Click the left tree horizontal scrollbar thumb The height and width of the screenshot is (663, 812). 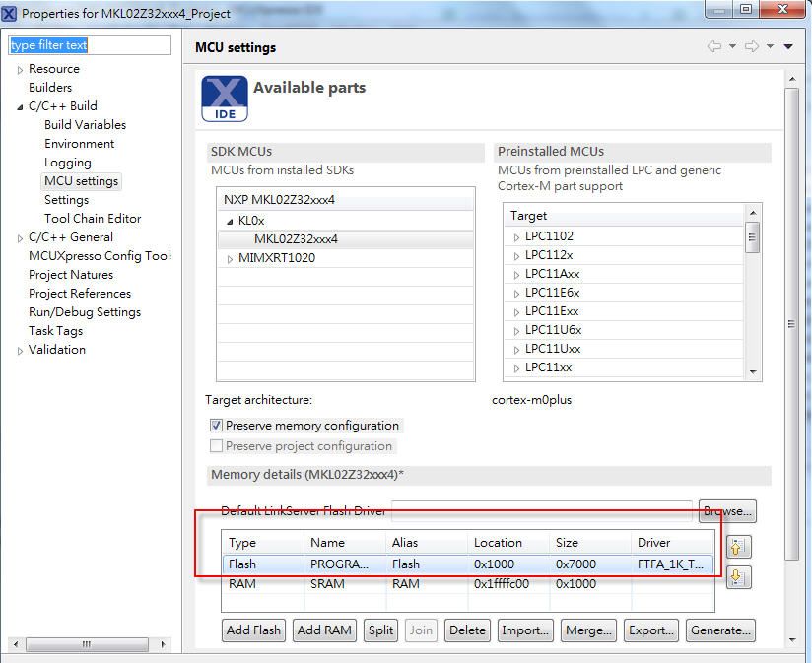pyautogui.click(x=87, y=644)
